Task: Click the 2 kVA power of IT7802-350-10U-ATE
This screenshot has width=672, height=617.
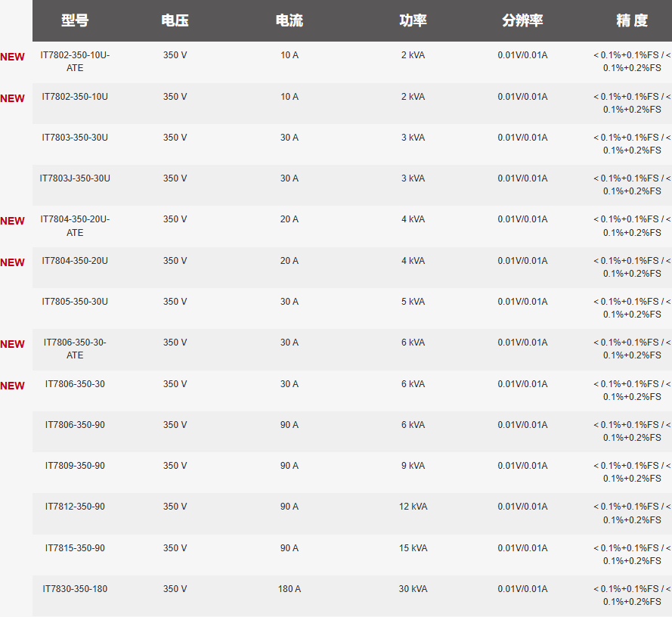Action: point(413,55)
